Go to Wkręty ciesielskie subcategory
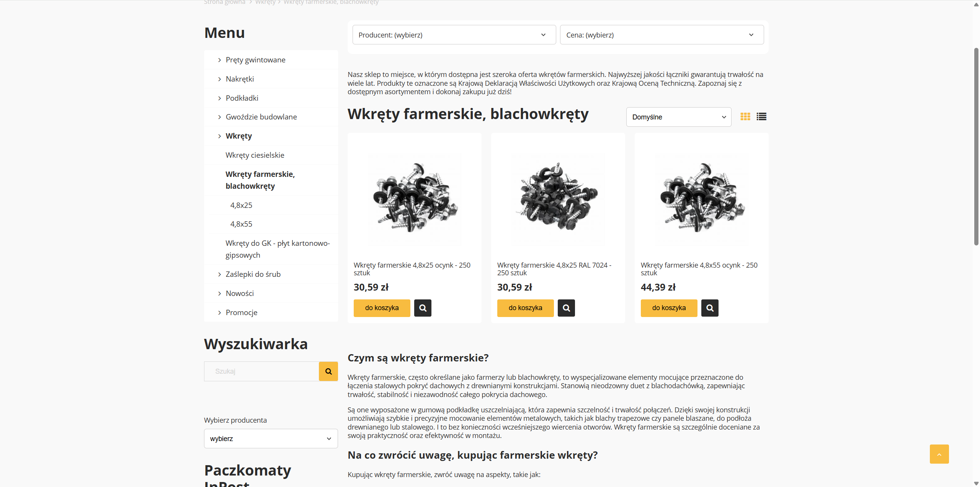Image resolution: width=980 pixels, height=487 pixels. tap(255, 155)
